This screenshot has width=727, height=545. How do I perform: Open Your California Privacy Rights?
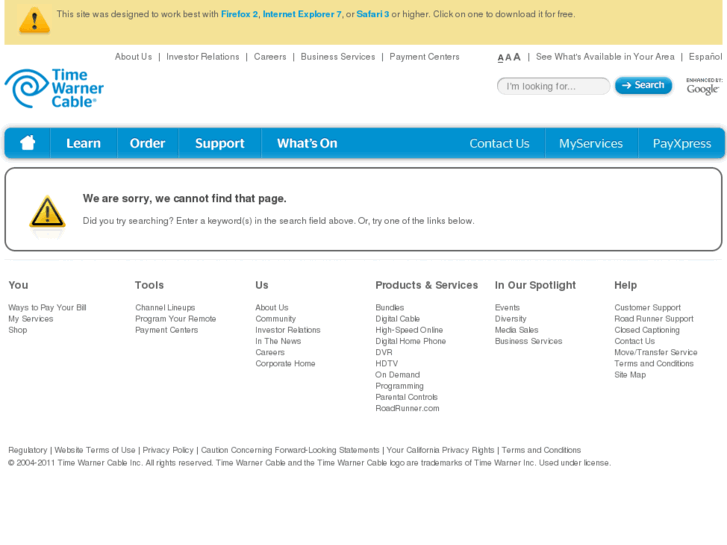pyautogui.click(x=440, y=450)
